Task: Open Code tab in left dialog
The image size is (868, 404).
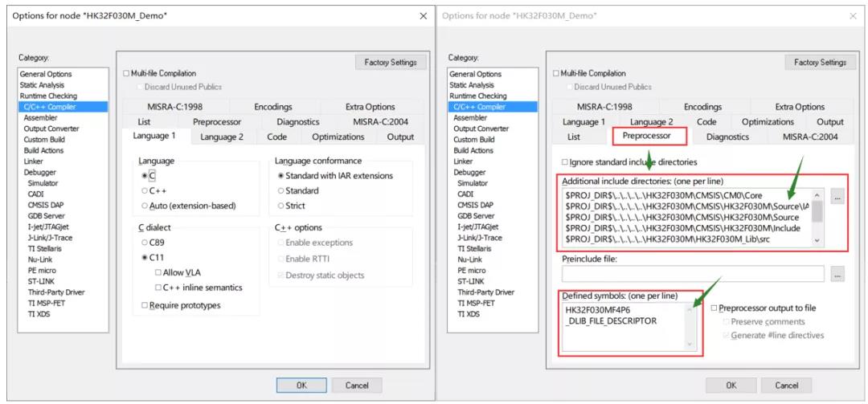Action: click(276, 137)
